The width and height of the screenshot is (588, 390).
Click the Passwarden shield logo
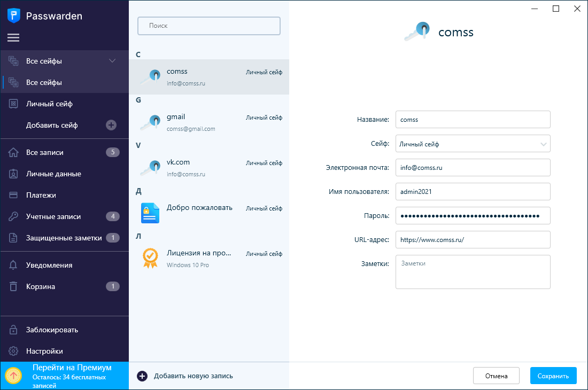(x=13, y=15)
